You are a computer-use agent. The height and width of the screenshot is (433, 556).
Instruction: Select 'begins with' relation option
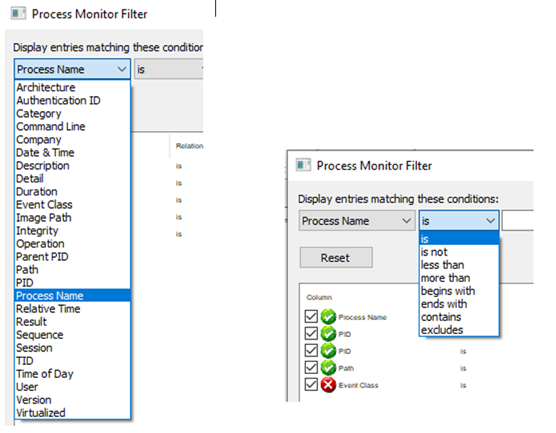tap(459, 291)
